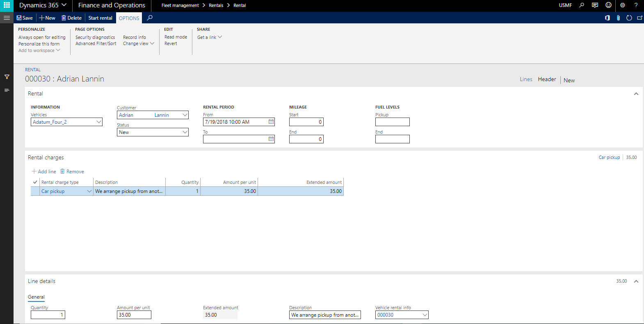Toggle the select-all checkmark column header
644x324 pixels.
35,182
